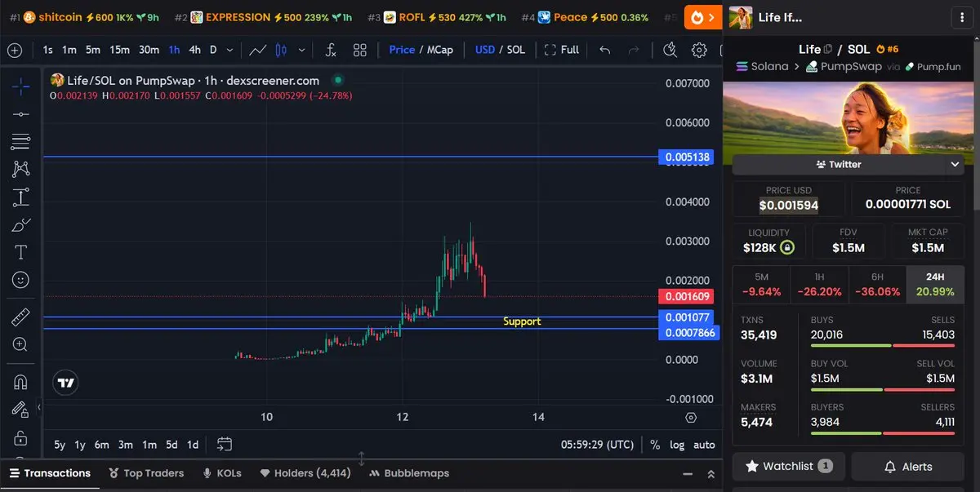The image size is (980, 492).
Task: Open the pair options kebab menu
Action: (962, 17)
